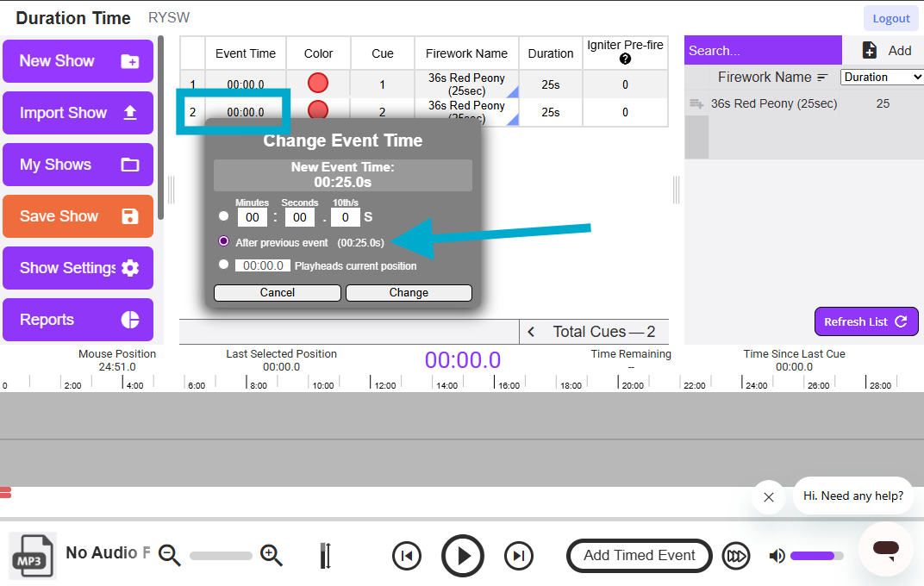The width and height of the screenshot is (924, 586).
Task: Click the Add firework icon
Action: click(868, 50)
